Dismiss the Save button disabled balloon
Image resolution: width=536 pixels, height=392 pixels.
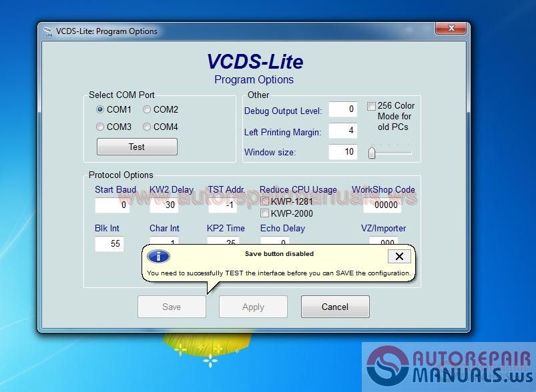click(x=399, y=256)
